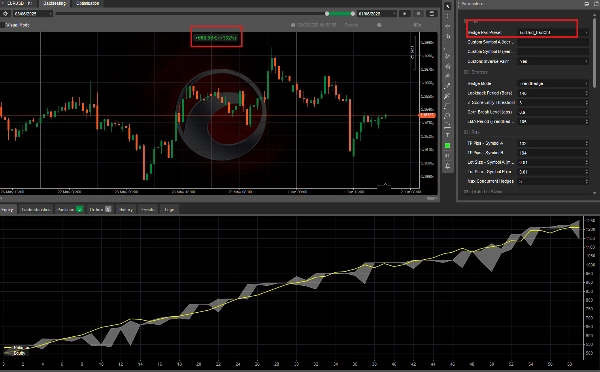The height and width of the screenshot is (372, 600).
Task: Select the cursor pointer tool
Action: [447, 7]
